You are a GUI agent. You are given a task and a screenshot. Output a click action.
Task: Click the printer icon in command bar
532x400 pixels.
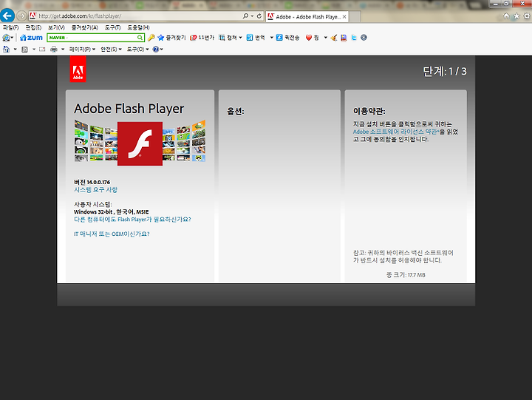point(54,50)
